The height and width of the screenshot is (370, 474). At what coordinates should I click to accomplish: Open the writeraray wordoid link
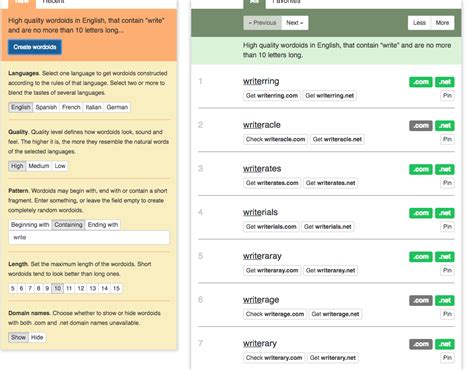[262, 256]
